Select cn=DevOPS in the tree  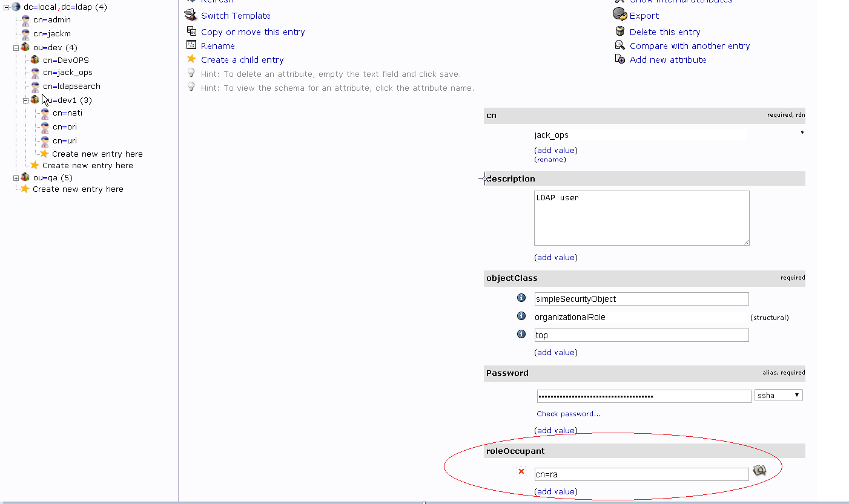tap(66, 60)
